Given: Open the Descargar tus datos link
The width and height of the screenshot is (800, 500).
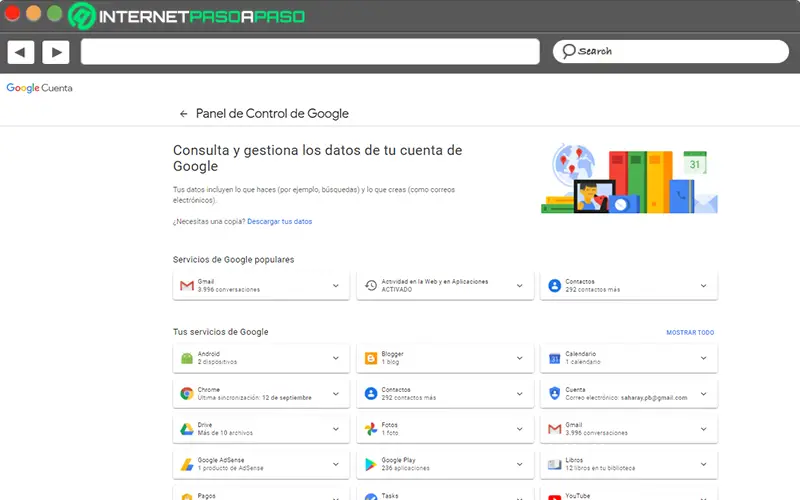Looking at the screenshot, I should (280, 221).
